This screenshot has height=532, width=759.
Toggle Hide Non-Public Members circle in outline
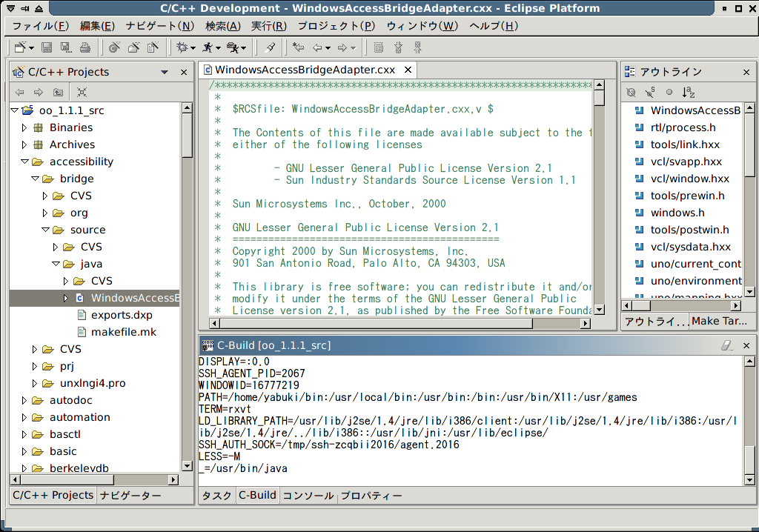(669, 93)
